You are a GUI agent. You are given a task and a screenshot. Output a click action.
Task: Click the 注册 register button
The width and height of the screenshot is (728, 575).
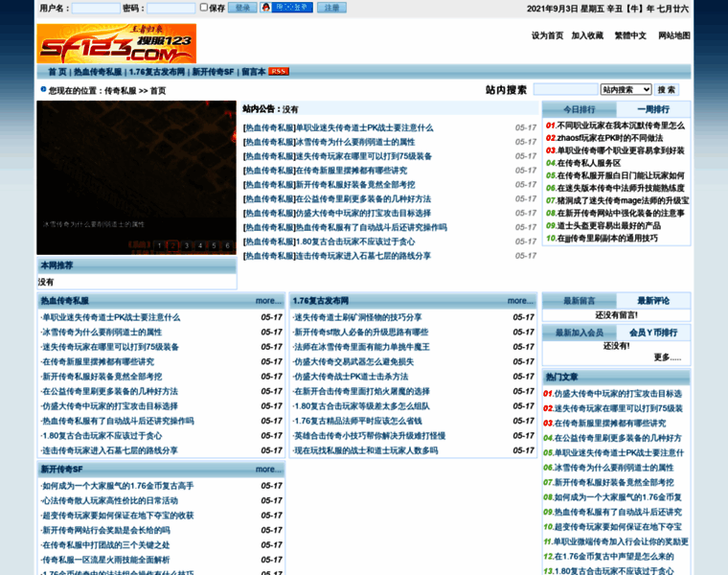pos(331,8)
